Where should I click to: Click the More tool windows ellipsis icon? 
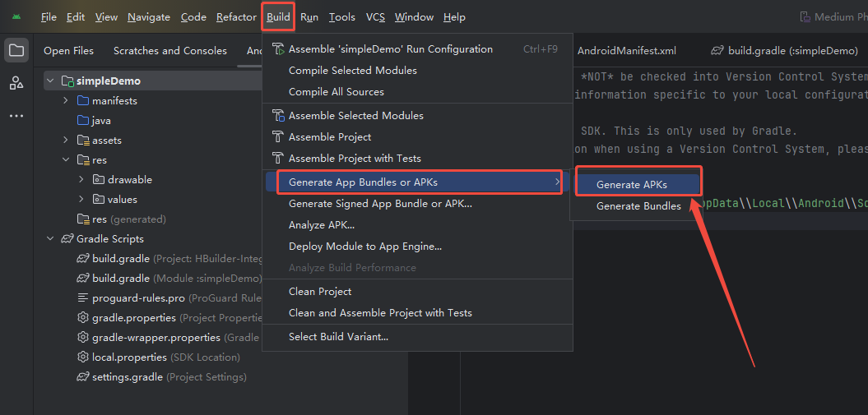tap(16, 116)
